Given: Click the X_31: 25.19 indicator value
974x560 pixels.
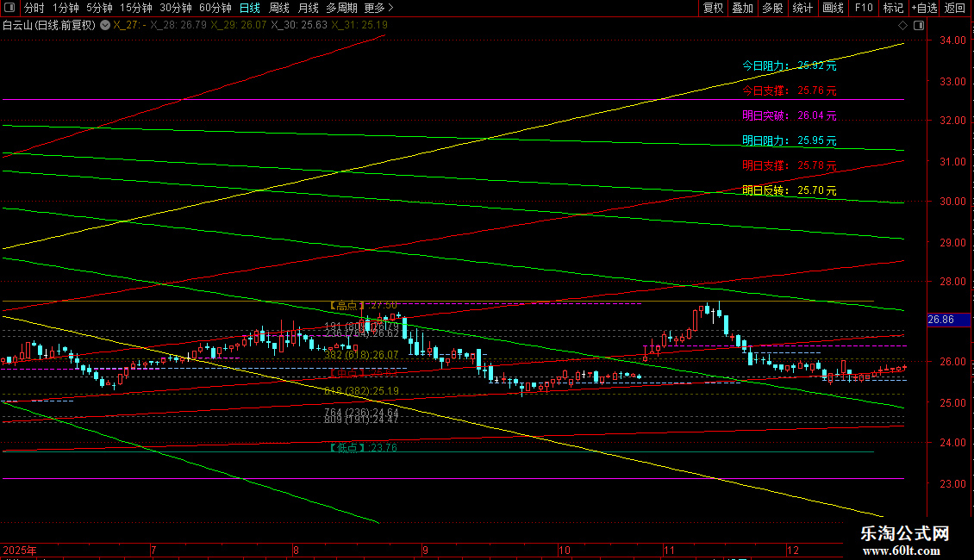Looking at the screenshot, I should (359, 25).
